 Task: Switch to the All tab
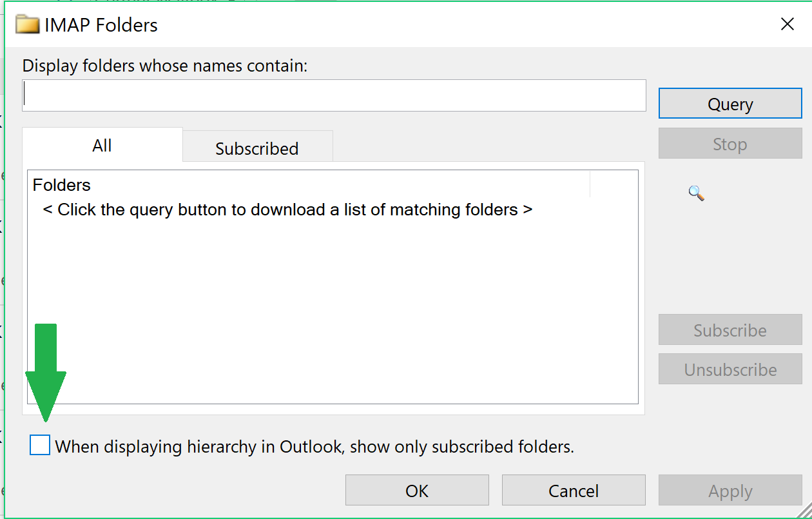[x=102, y=145]
